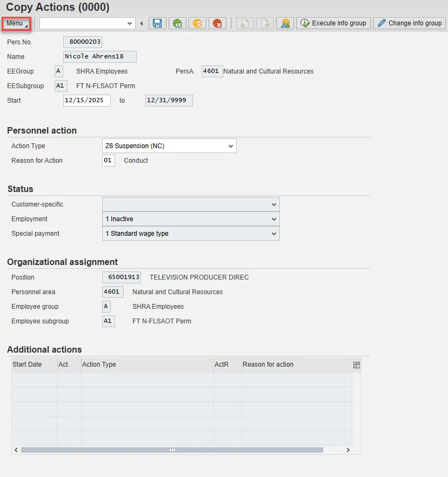Image resolution: width=448 pixels, height=477 pixels.
Task: Click the person overview icon in toolbar
Action: [x=285, y=23]
